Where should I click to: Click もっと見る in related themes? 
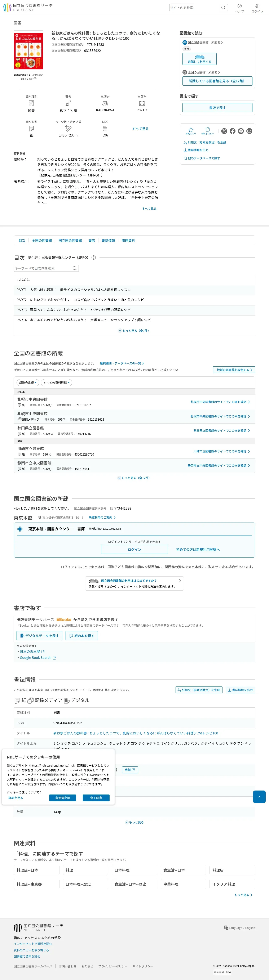[x=243, y=895]
